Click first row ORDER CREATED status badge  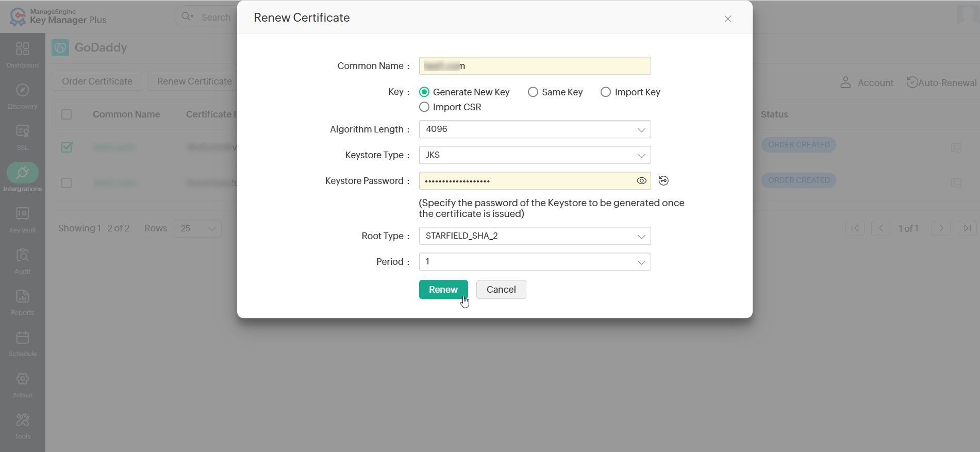[x=799, y=145]
